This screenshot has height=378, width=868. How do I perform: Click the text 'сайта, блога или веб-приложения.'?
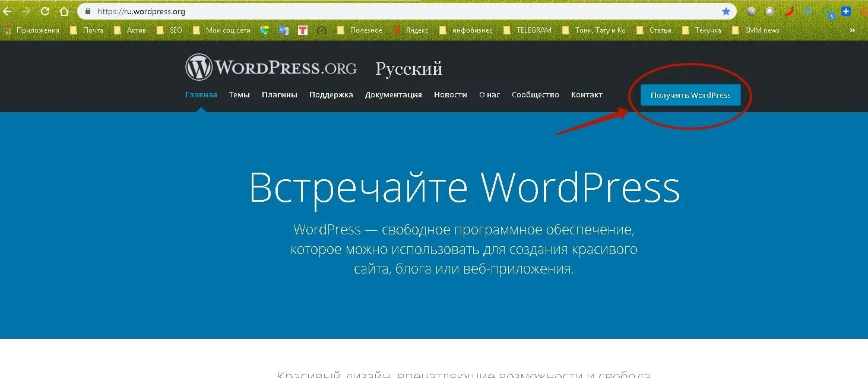464,269
